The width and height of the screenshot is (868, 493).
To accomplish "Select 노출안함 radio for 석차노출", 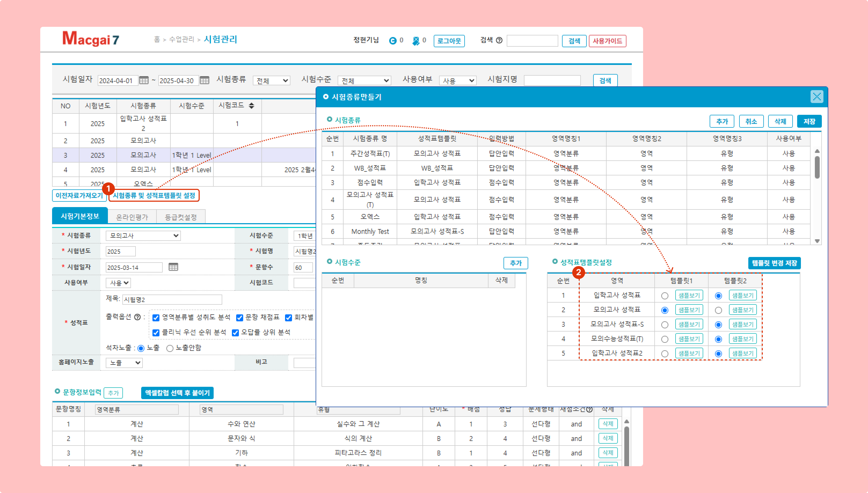I will (x=170, y=348).
